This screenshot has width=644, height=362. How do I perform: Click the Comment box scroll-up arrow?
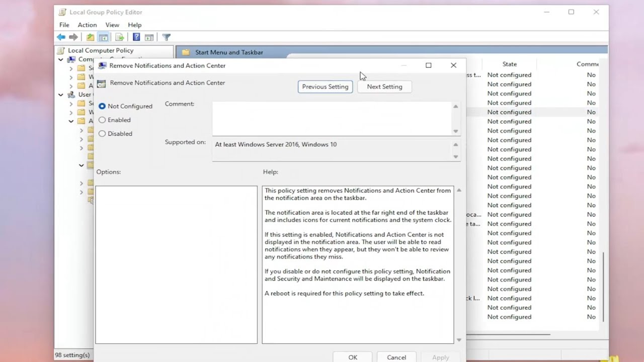click(456, 106)
